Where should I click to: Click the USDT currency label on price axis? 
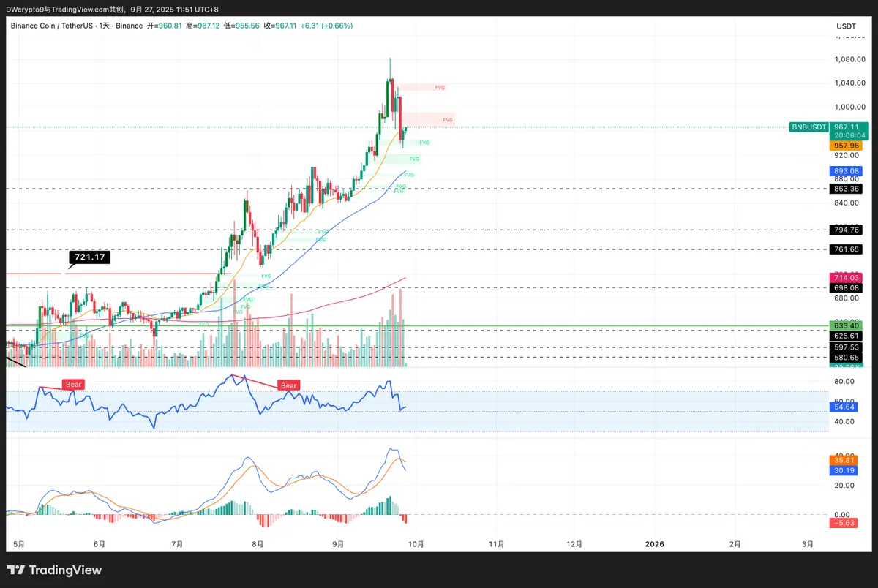pyautogui.click(x=846, y=26)
